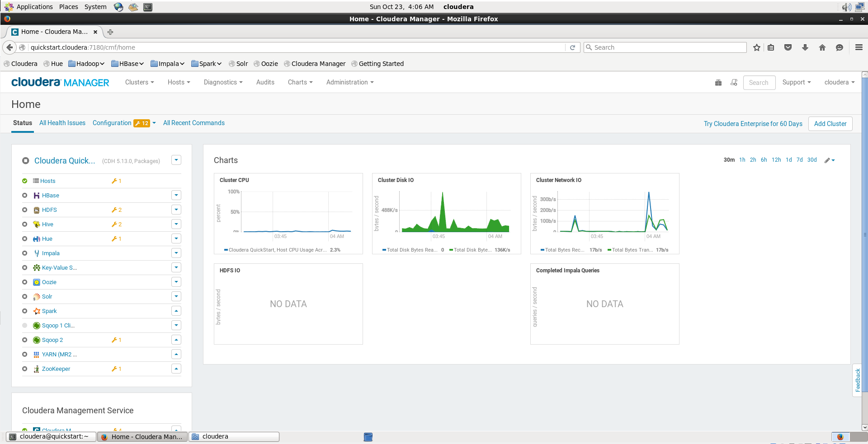Expand the HBase actions dropdown
Screen dimensions: 868x444
[x=176, y=195]
